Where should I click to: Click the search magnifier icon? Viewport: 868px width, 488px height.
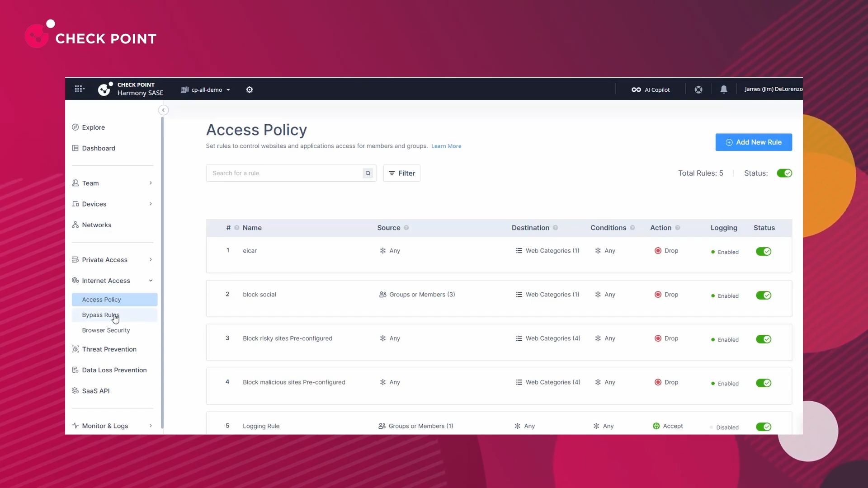pos(368,173)
